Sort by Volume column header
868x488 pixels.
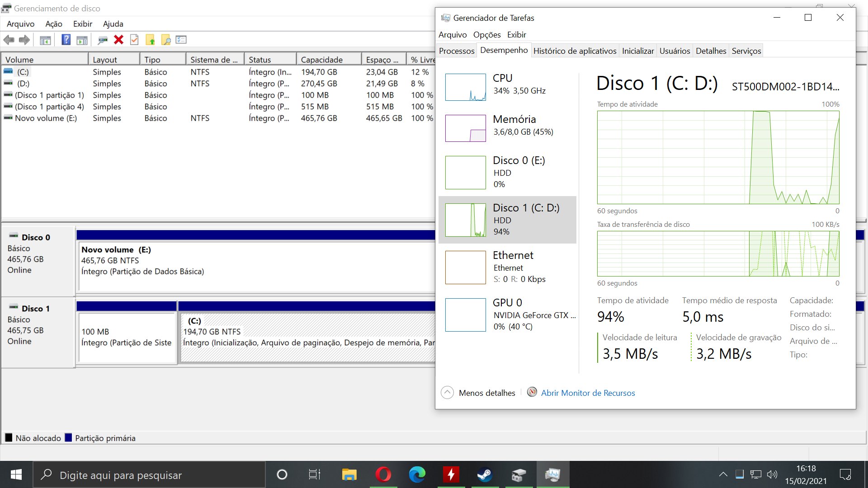pyautogui.click(x=45, y=60)
